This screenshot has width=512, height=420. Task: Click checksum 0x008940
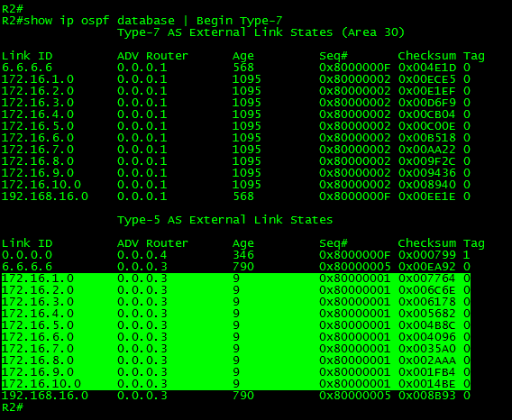[x=426, y=185]
